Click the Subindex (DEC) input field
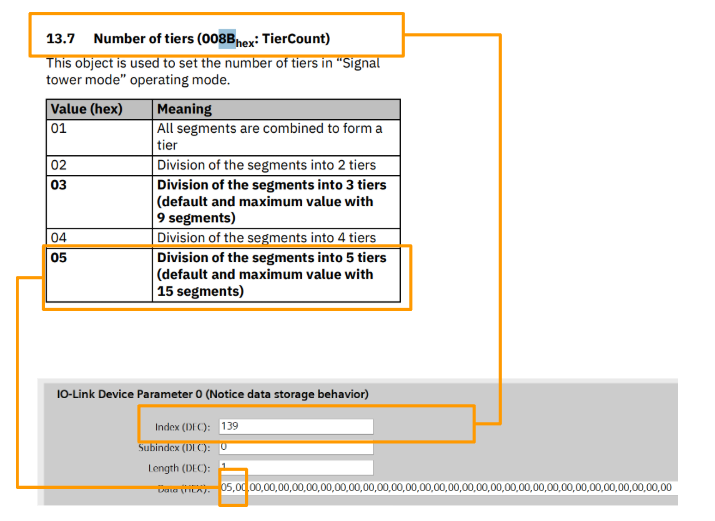This screenshot has width=715, height=521. coord(295,447)
